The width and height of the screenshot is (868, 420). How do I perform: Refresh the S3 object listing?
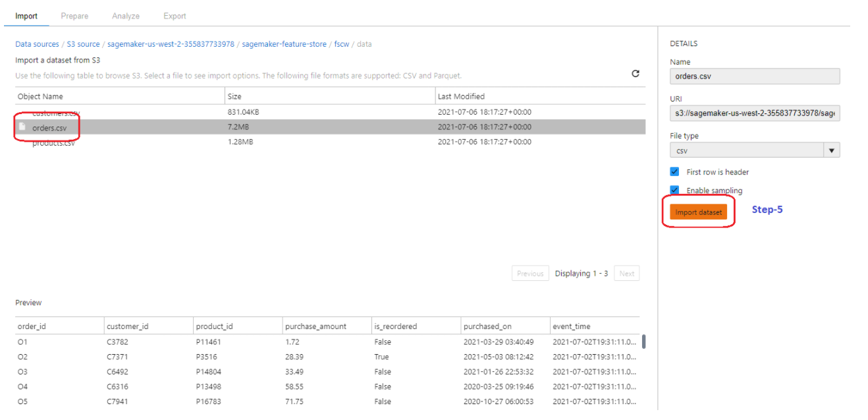click(x=636, y=73)
